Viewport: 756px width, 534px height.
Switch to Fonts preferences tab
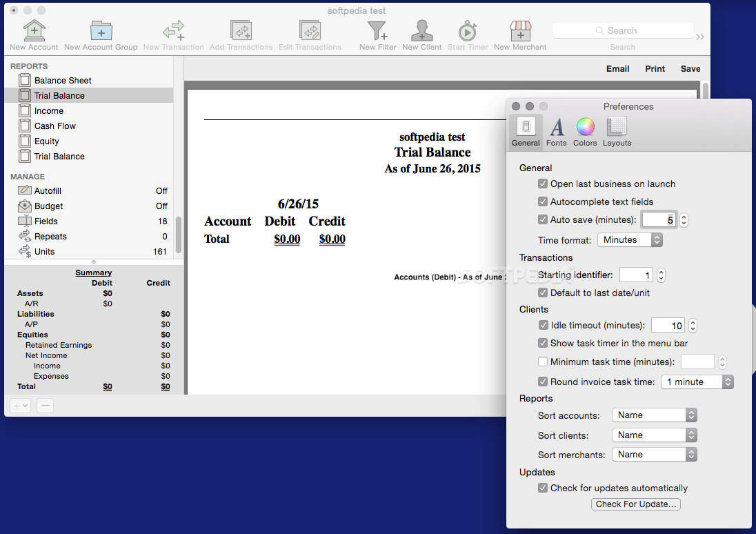tap(557, 131)
